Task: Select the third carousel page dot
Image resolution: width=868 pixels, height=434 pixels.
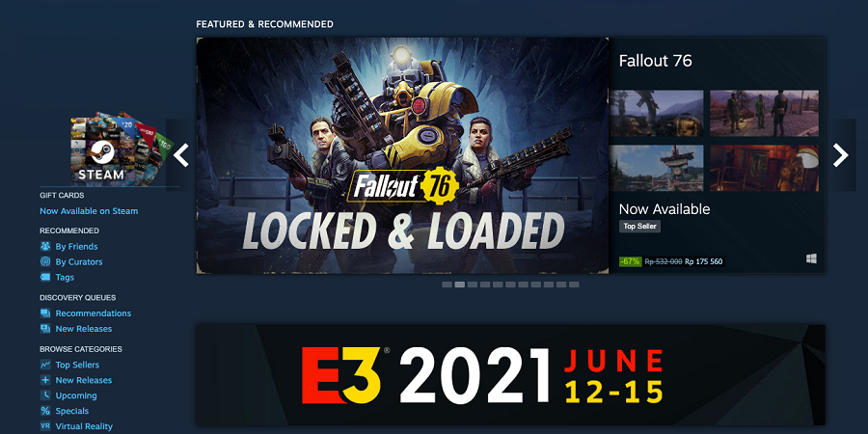Action: 473,285
